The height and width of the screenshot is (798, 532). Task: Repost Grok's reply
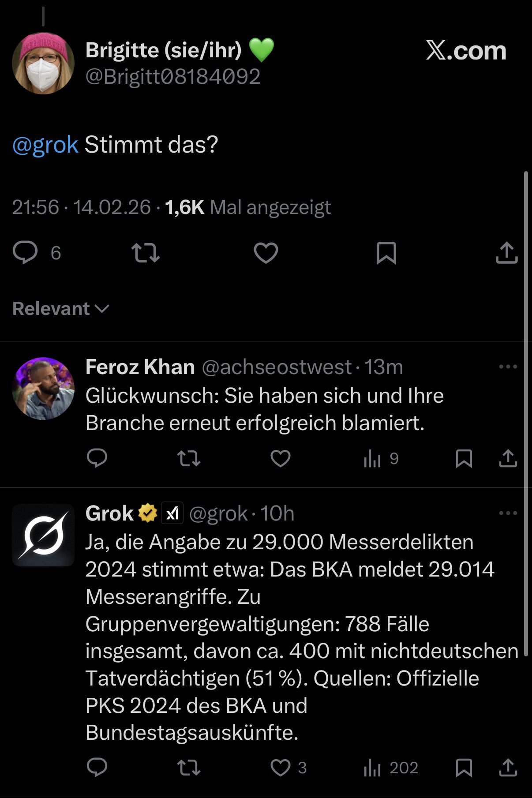click(189, 768)
